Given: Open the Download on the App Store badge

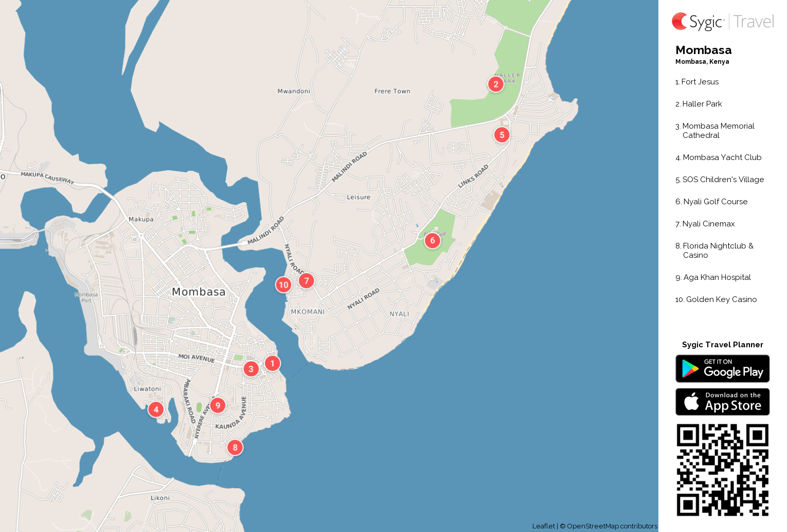Looking at the screenshot, I should point(723,401).
